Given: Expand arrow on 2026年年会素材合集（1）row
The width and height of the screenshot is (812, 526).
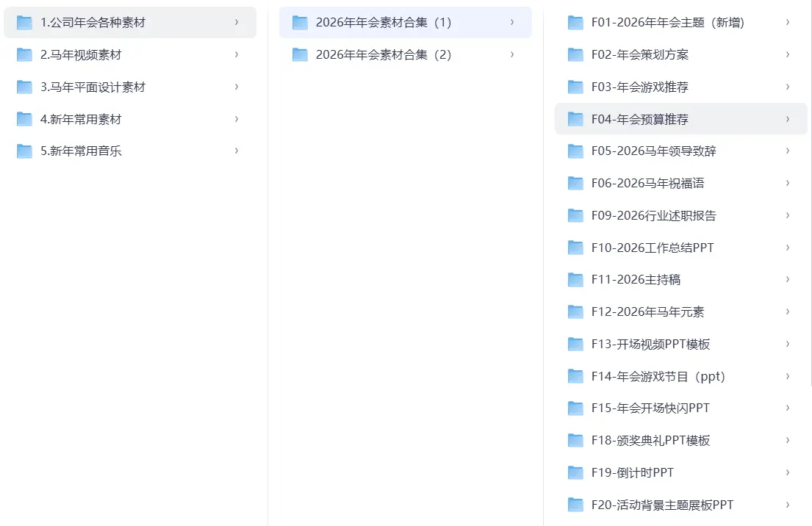Looking at the screenshot, I should [x=511, y=23].
